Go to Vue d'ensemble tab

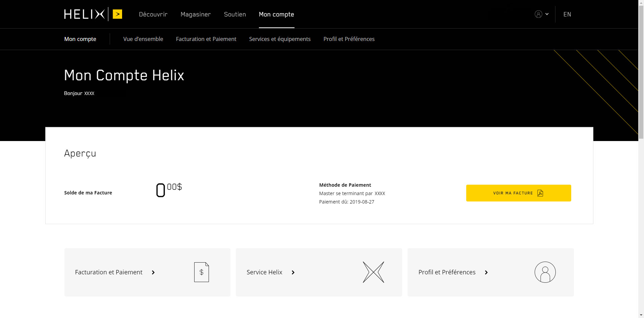point(143,39)
